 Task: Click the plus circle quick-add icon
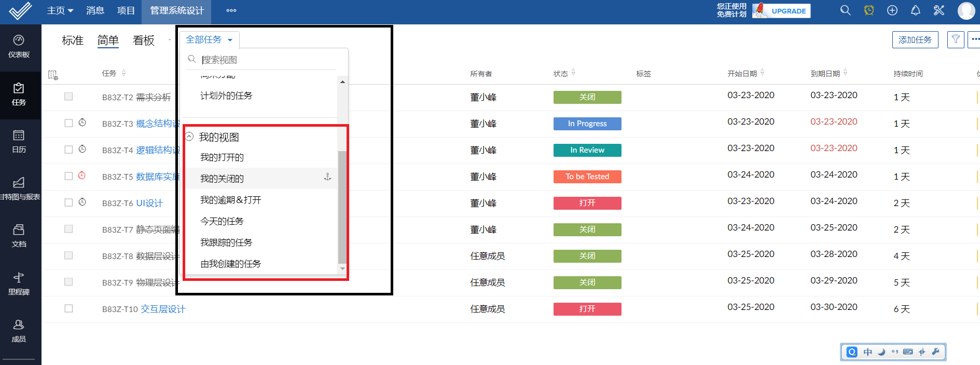(892, 10)
